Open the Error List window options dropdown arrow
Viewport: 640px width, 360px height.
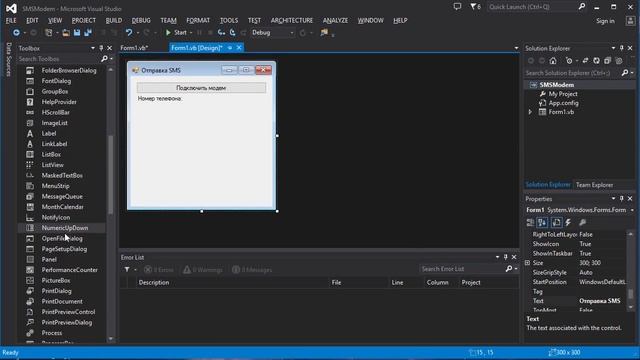coord(497,257)
